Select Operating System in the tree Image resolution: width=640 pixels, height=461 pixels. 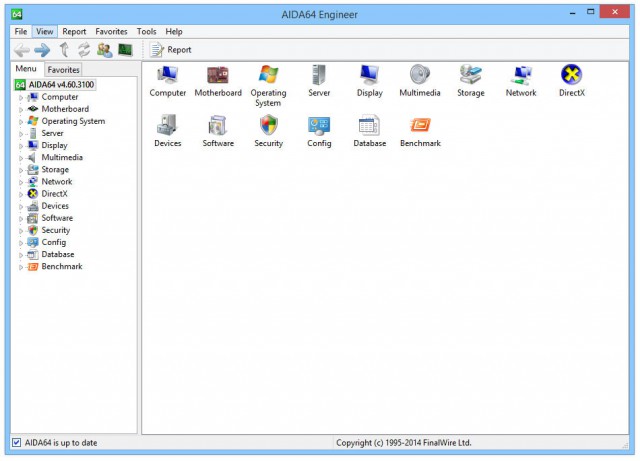tap(73, 121)
